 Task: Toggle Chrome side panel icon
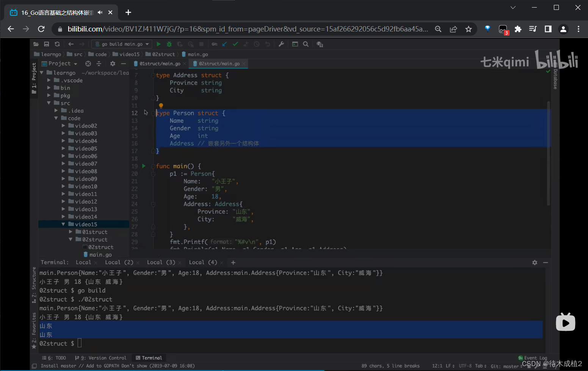(x=548, y=29)
